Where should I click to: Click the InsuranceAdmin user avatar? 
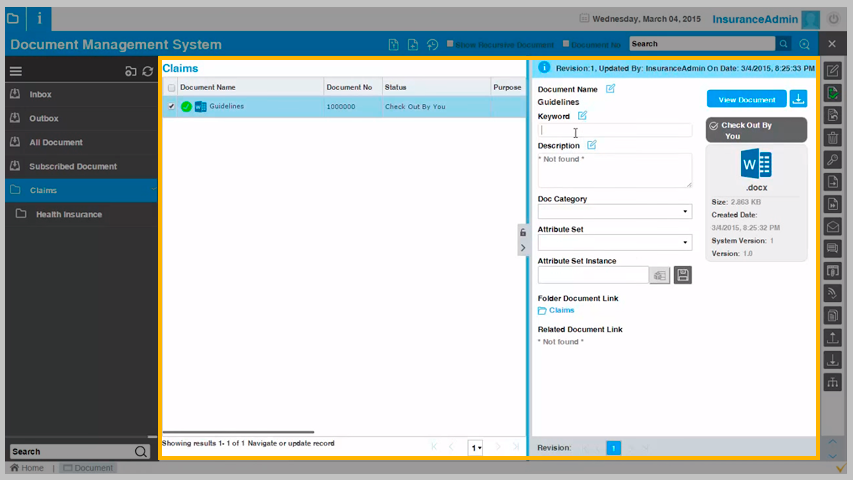tap(811, 20)
